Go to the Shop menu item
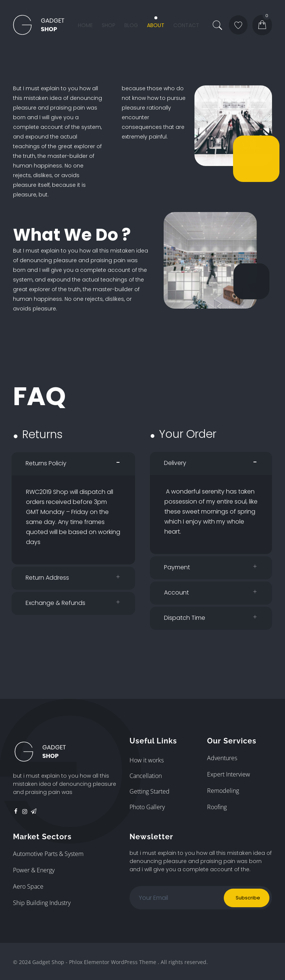The image size is (285, 980). [x=108, y=26]
